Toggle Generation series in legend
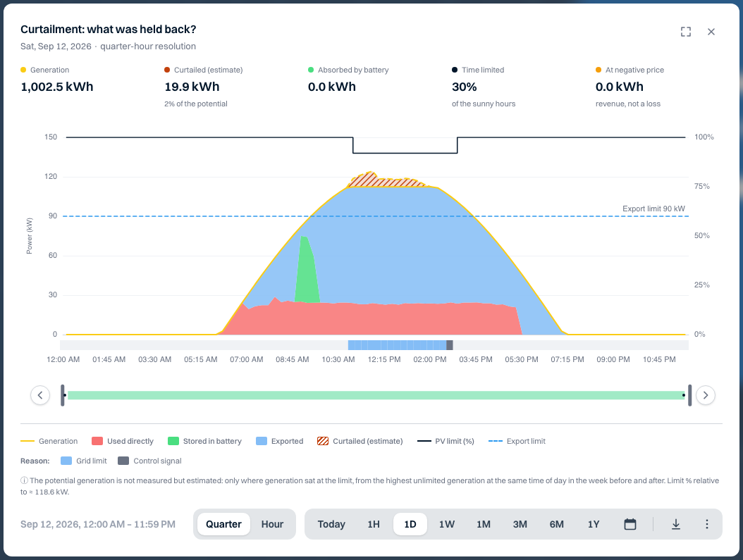Viewport: 743px width, 560px height. 49,441
